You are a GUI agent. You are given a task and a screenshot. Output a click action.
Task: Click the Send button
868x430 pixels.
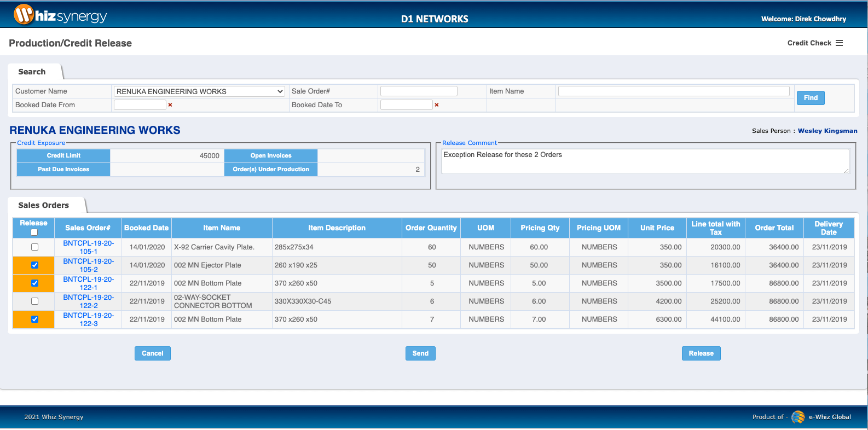(x=420, y=353)
